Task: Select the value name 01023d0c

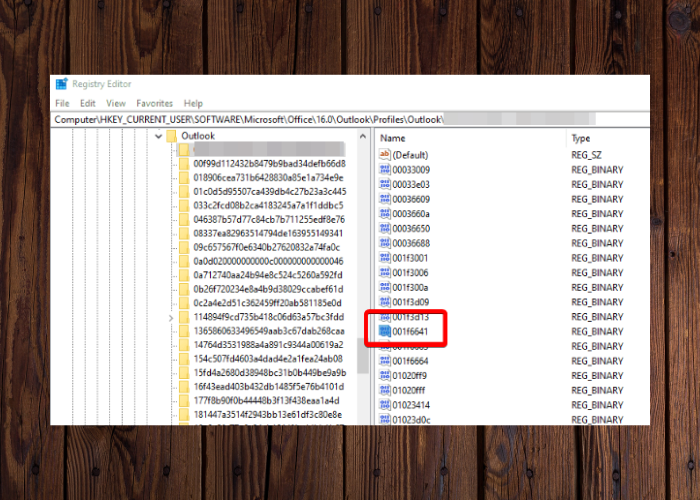Action: point(412,420)
